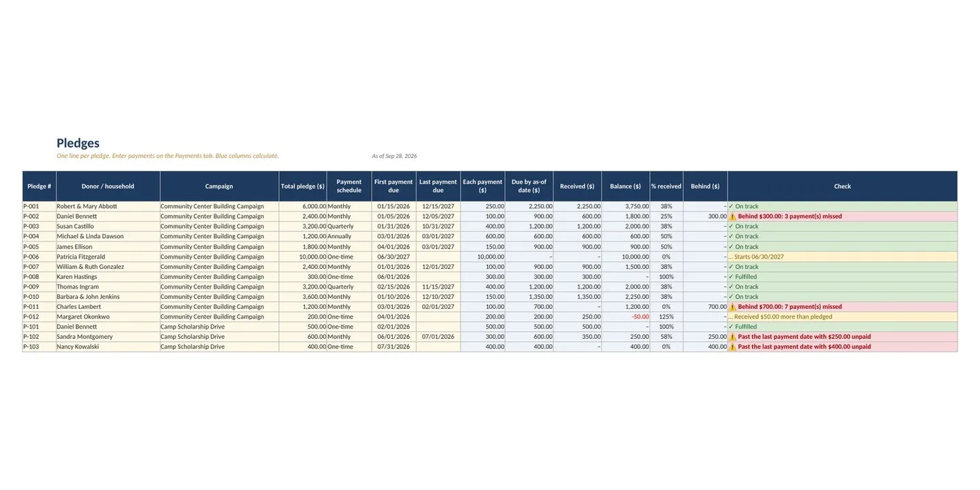Click the 'Last payment due' header
The image size is (980, 490).
click(x=438, y=186)
